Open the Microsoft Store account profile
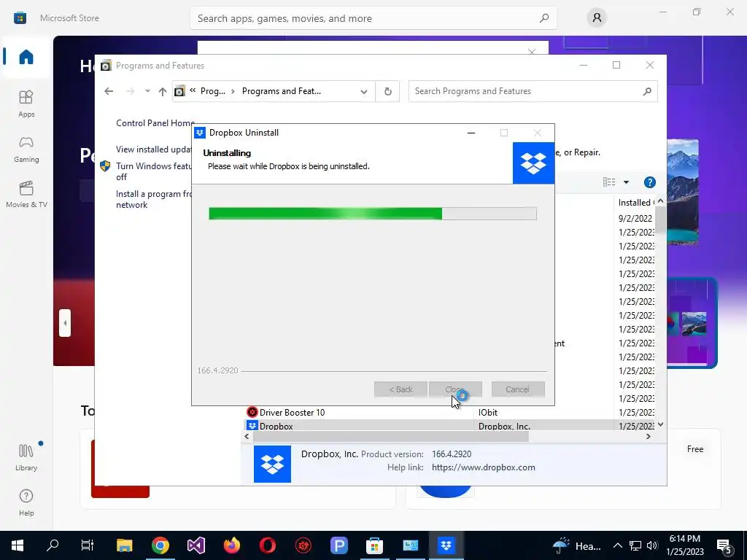 597,18
